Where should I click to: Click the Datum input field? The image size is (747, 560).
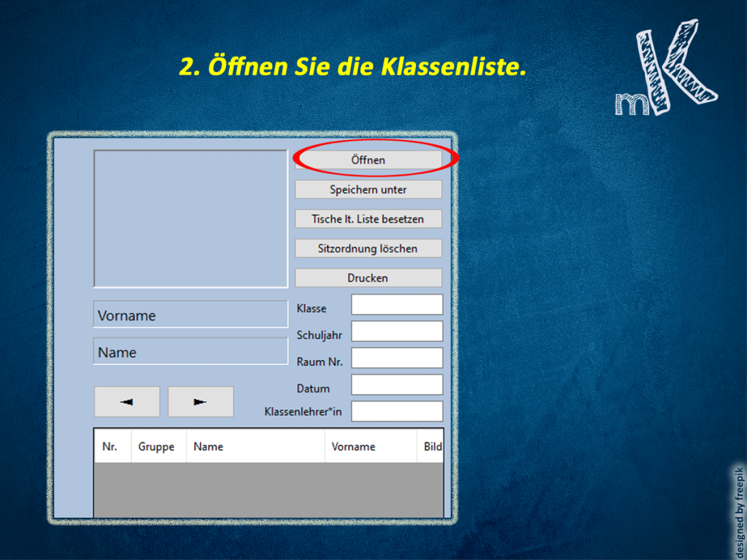(x=397, y=385)
